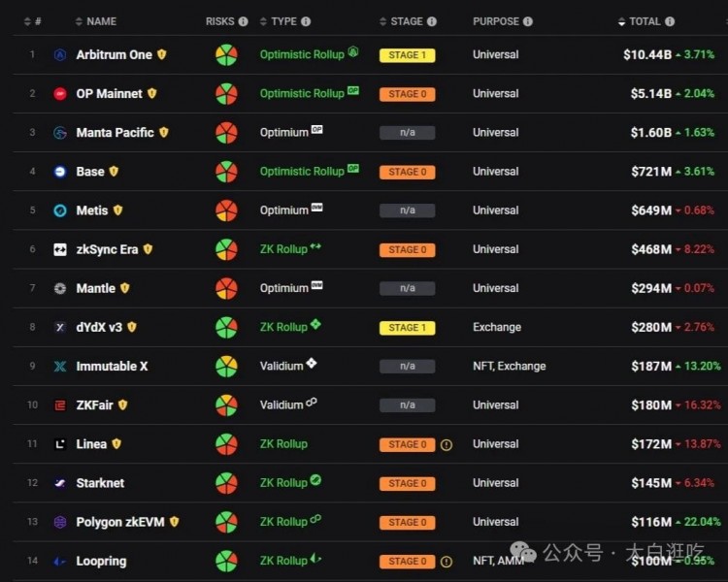728x582 pixels.
Task: Sort the table by NAME column
Action: (101, 21)
